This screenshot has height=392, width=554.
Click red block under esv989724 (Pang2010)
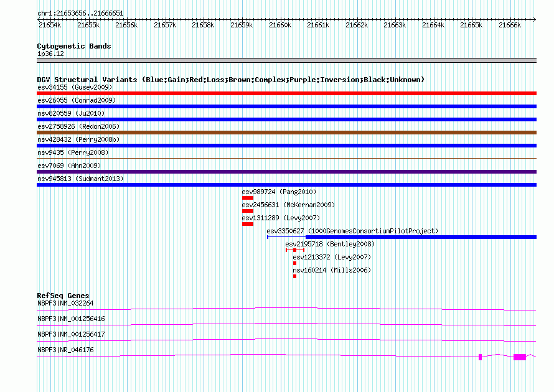click(x=248, y=198)
